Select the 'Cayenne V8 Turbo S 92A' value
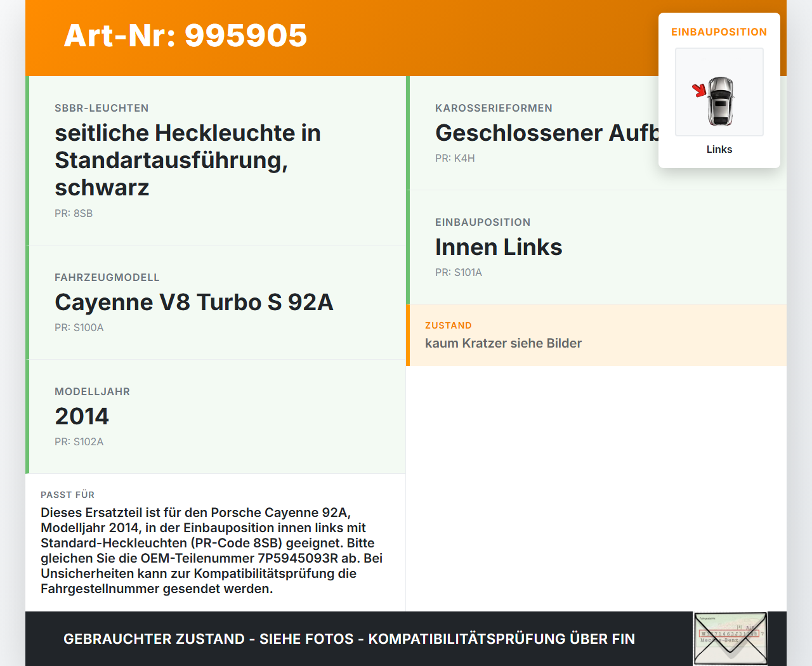 (x=194, y=302)
